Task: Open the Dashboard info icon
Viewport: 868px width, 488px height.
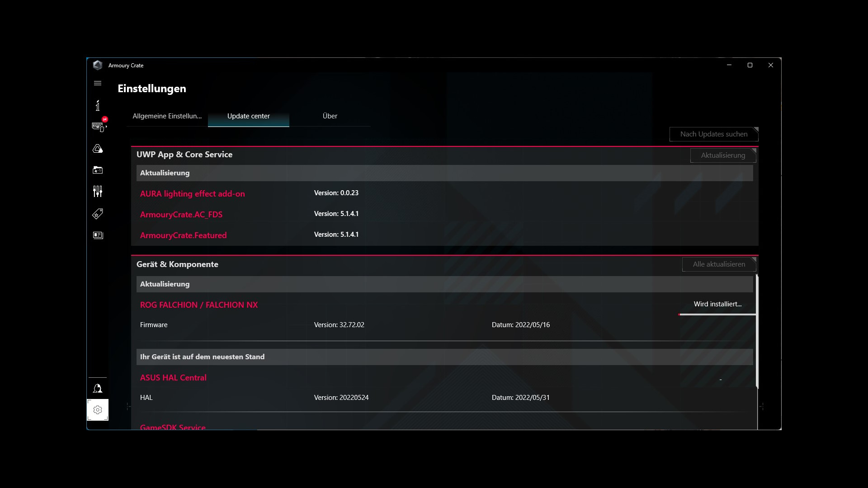Action: tap(98, 105)
